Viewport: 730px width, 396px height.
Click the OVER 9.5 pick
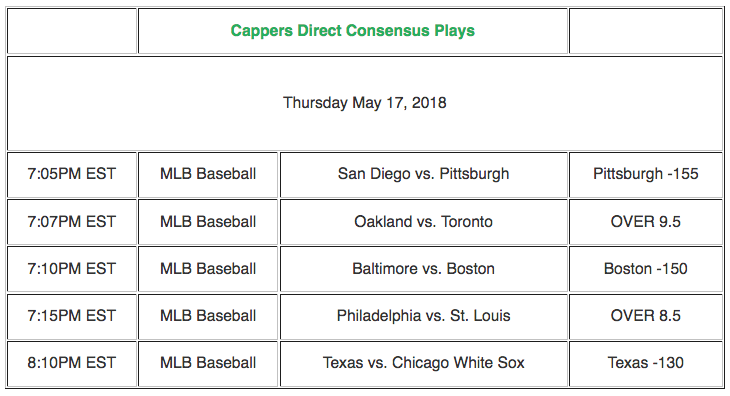click(x=645, y=221)
